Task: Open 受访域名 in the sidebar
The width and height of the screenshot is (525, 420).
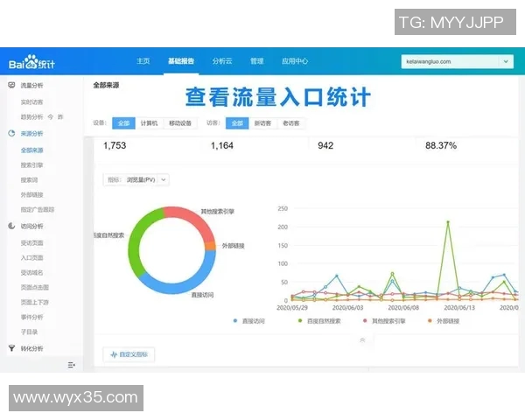Action: (31, 273)
